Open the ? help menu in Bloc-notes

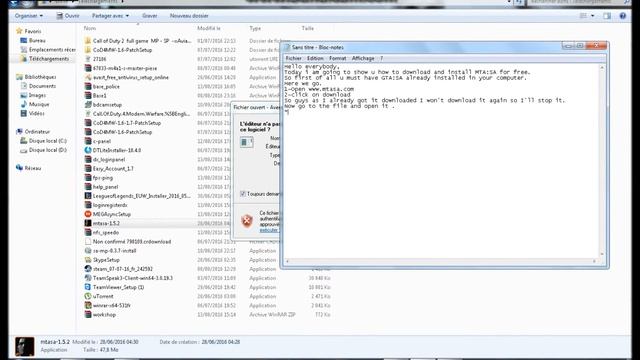tap(382, 58)
